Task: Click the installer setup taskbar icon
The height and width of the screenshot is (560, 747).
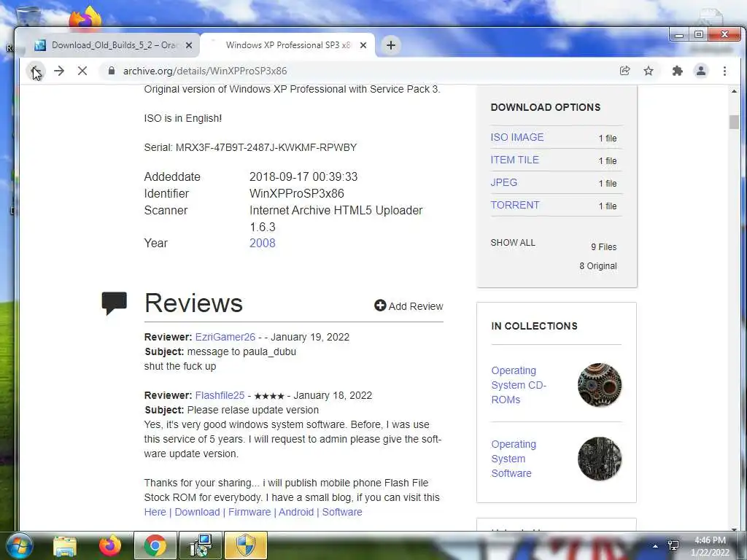Action: pos(201,545)
